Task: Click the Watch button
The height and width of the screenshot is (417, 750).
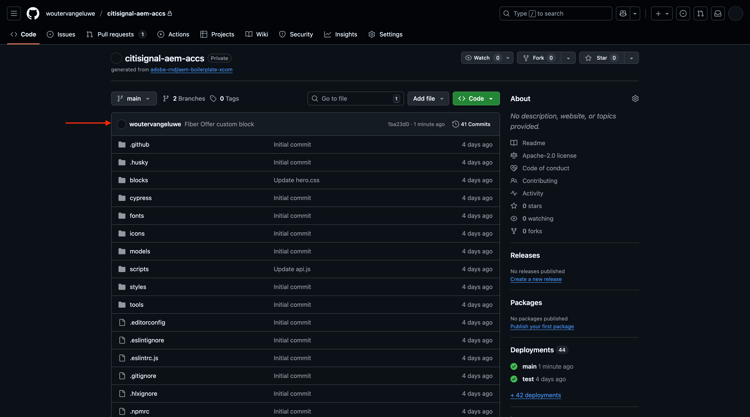Action: (x=482, y=58)
